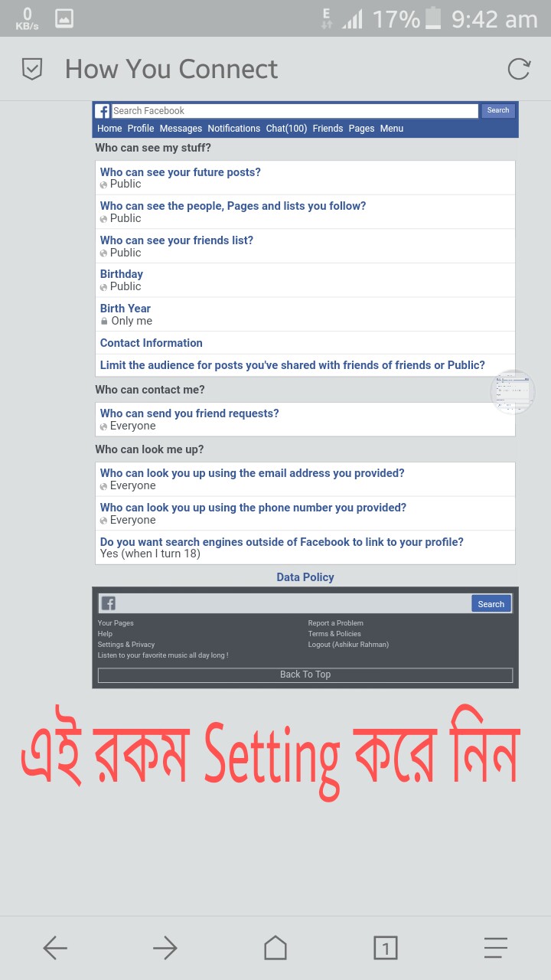Open the Messages menu item
Viewport: 551px width, 980px height.
181,129
